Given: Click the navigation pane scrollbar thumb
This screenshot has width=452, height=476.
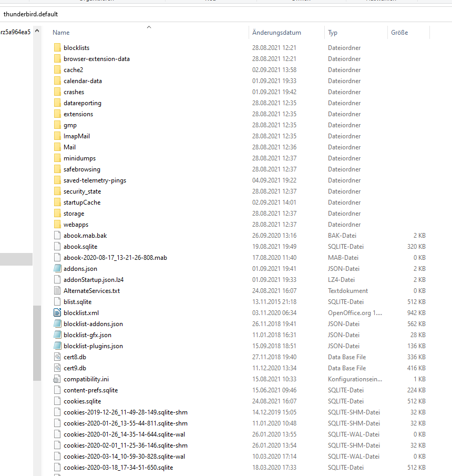Looking at the screenshot, I should [37, 343].
